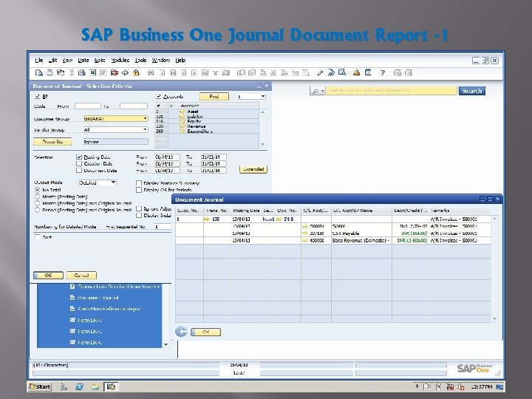The height and width of the screenshot is (399, 532).
Task: Click the Code From input field
Action: (x=87, y=106)
